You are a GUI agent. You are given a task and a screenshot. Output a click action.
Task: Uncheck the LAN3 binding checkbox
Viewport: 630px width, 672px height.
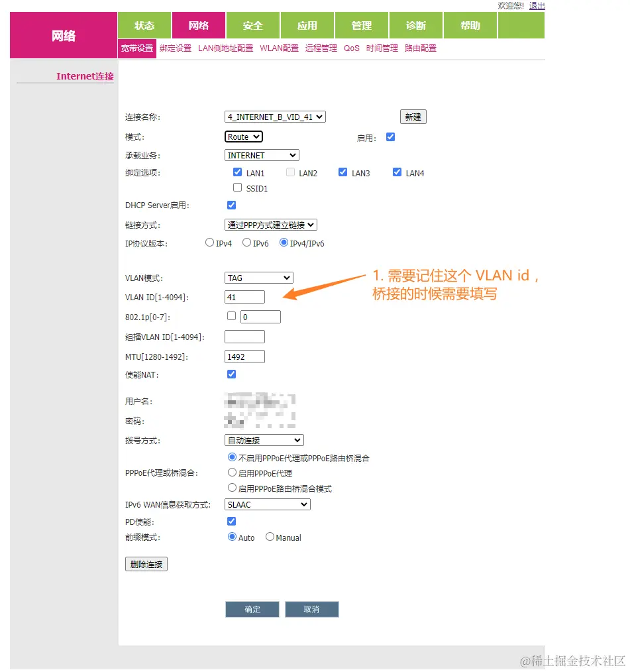pos(342,172)
